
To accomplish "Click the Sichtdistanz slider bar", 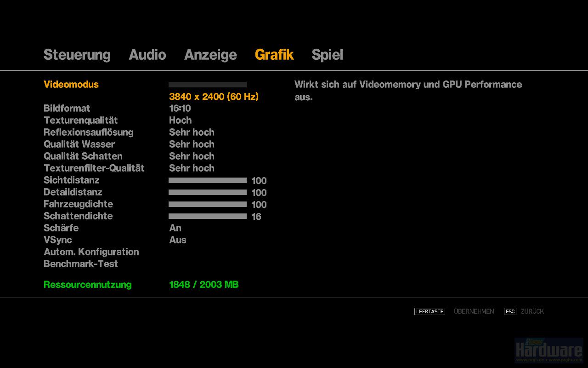I will (208, 181).
